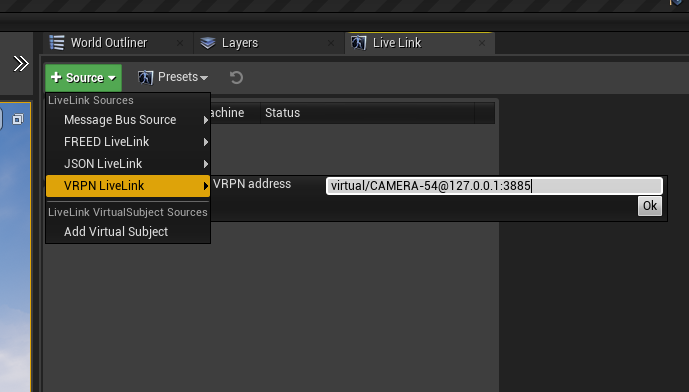689x392 pixels.
Task: Close the Live Link tab
Action: (x=482, y=43)
